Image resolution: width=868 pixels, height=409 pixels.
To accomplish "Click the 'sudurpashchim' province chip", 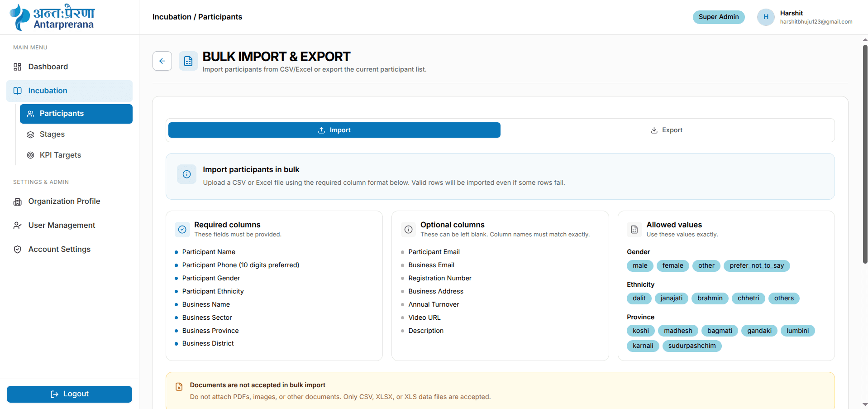I will coord(692,346).
